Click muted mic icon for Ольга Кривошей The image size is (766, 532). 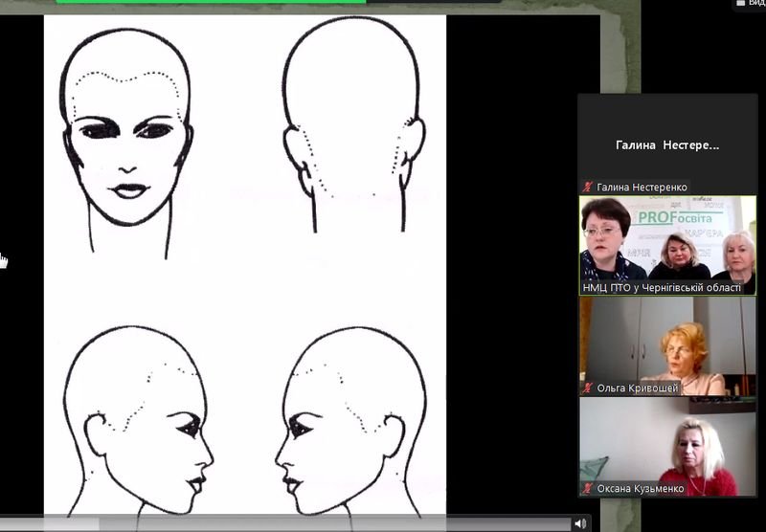588,388
